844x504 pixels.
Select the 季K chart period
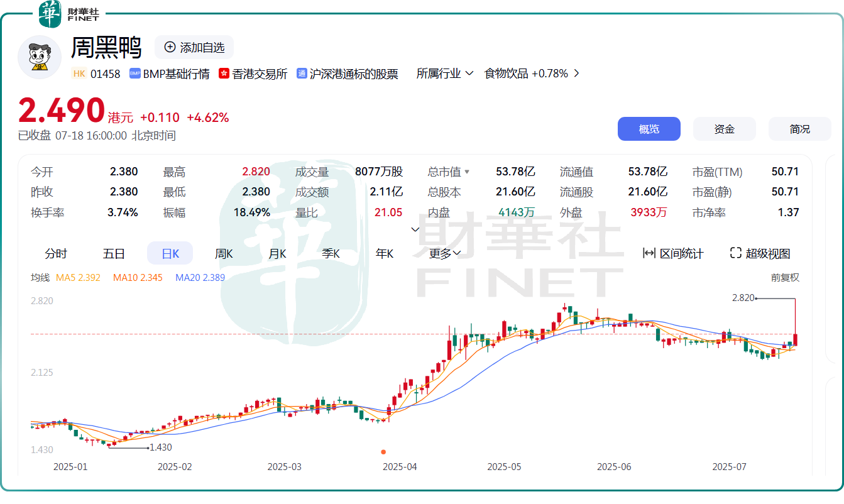pyautogui.click(x=331, y=253)
